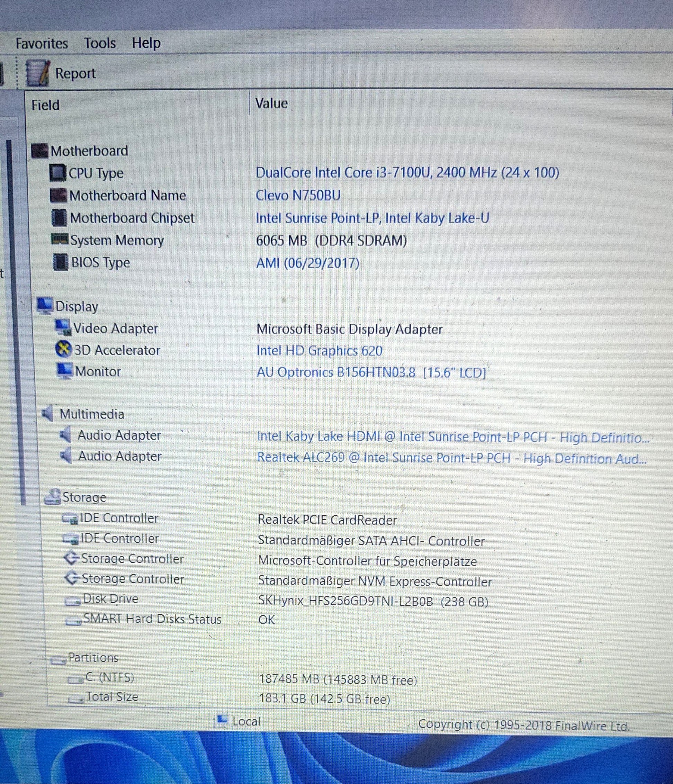Click the speaker icon of the Kaby Lake HDMI row
The image size is (673, 784).
point(65,435)
